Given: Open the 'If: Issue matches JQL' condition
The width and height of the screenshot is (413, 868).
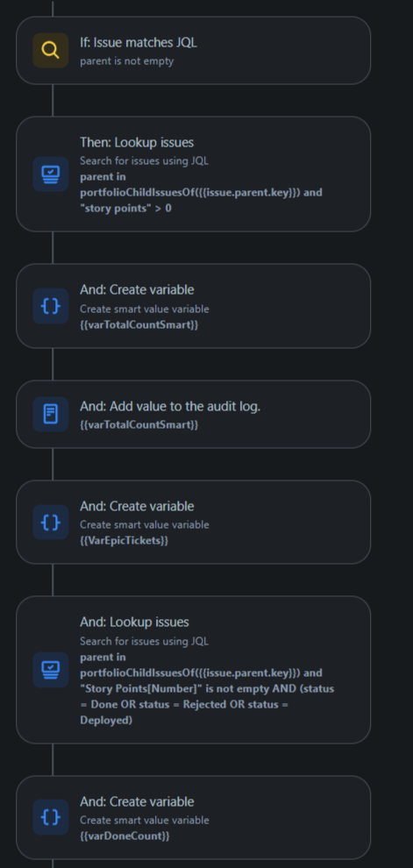Looking at the screenshot, I should [x=193, y=50].
